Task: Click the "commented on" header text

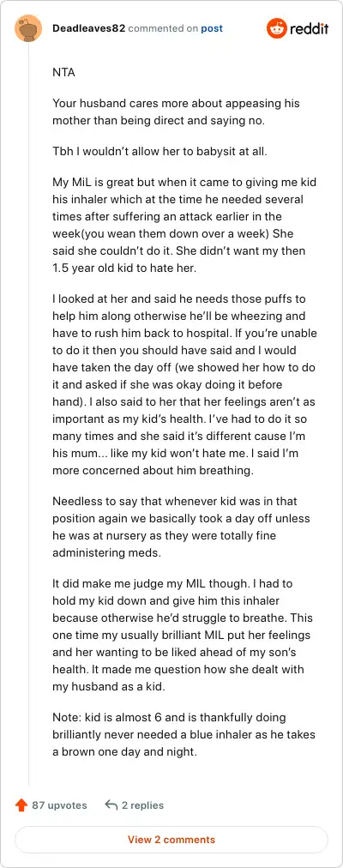Action: point(163,28)
